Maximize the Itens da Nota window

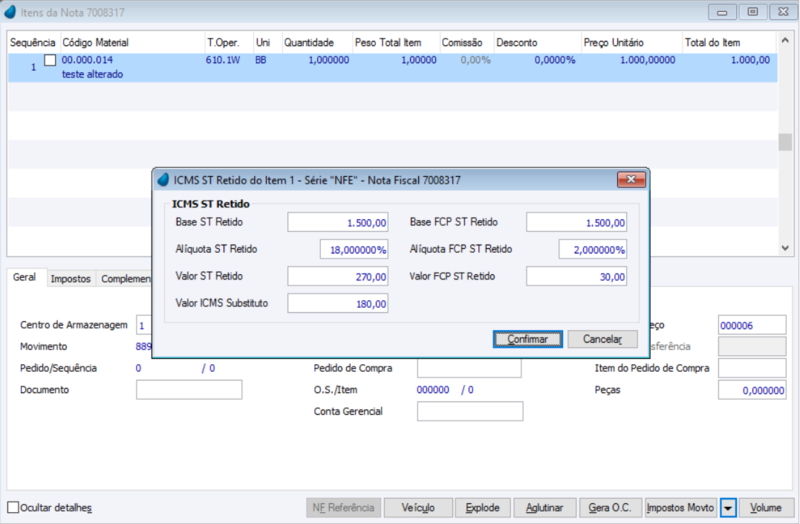coord(753,12)
